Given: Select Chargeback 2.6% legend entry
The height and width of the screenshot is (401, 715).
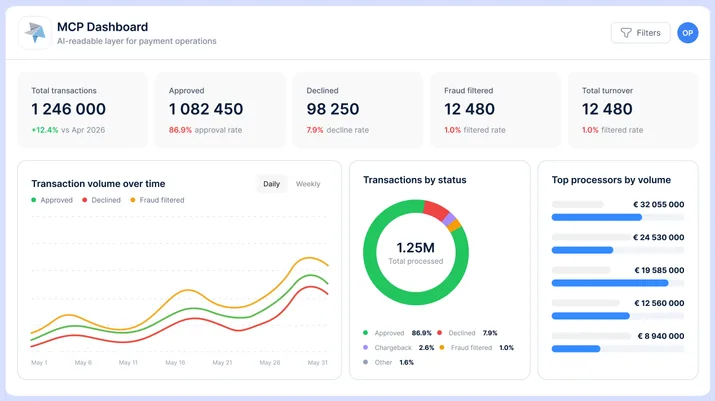Looking at the screenshot, I should tap(399, 348).
